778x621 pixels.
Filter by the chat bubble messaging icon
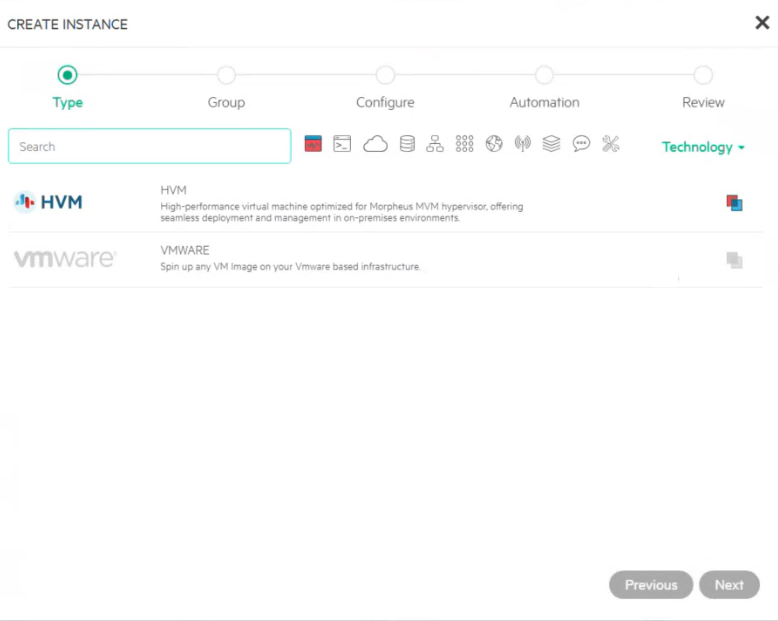coord(581,144)
